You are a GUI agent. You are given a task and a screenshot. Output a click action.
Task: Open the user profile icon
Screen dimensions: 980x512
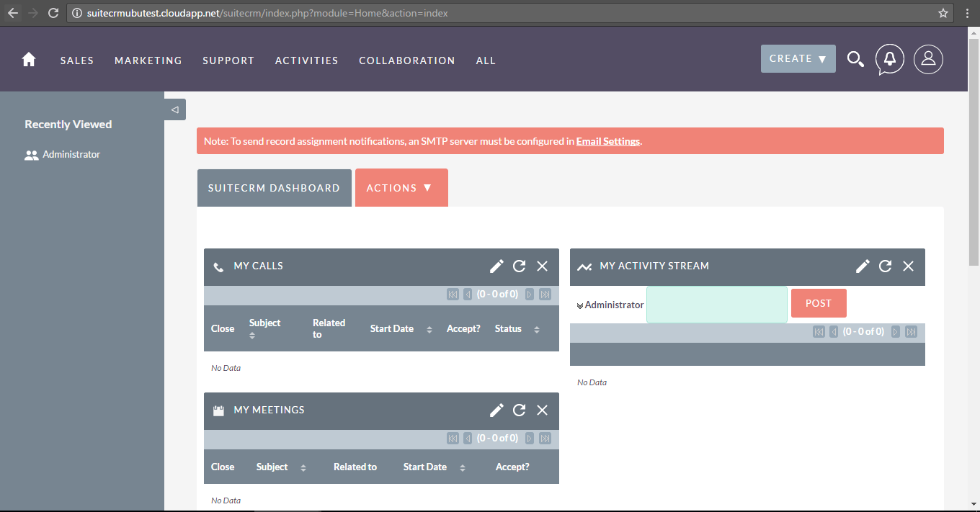coord(928,59)
